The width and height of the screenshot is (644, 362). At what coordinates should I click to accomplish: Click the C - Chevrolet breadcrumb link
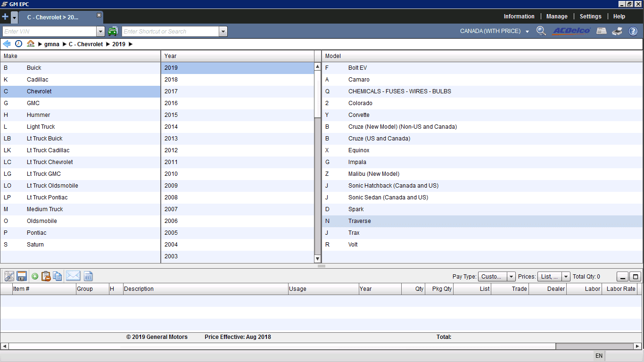click(86, 44)
